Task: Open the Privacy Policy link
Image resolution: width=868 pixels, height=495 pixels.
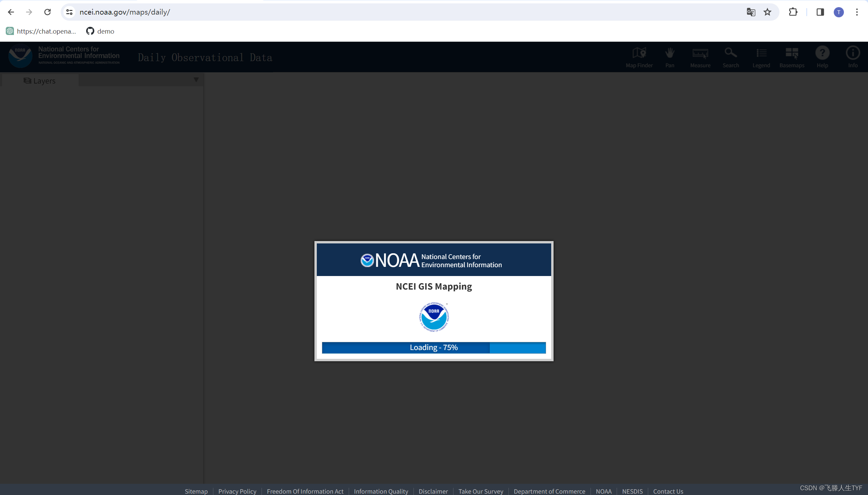Action: (237, 491)
